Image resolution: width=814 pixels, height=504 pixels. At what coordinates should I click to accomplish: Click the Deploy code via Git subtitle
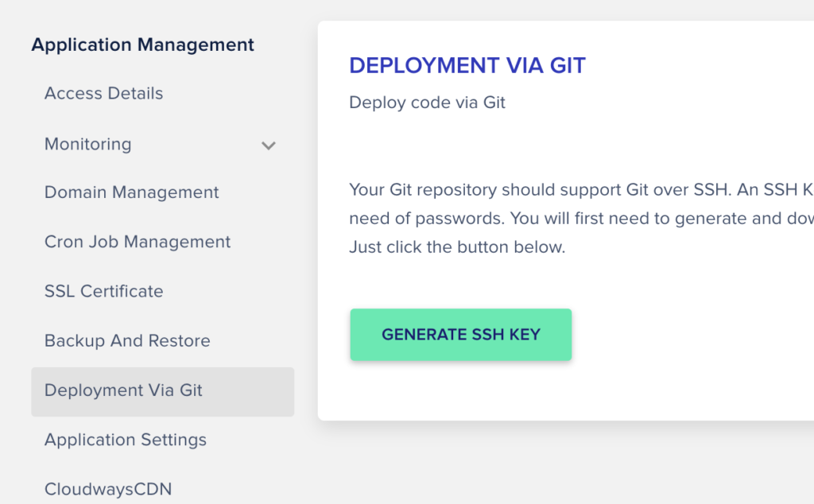click(x=427, y=103)
